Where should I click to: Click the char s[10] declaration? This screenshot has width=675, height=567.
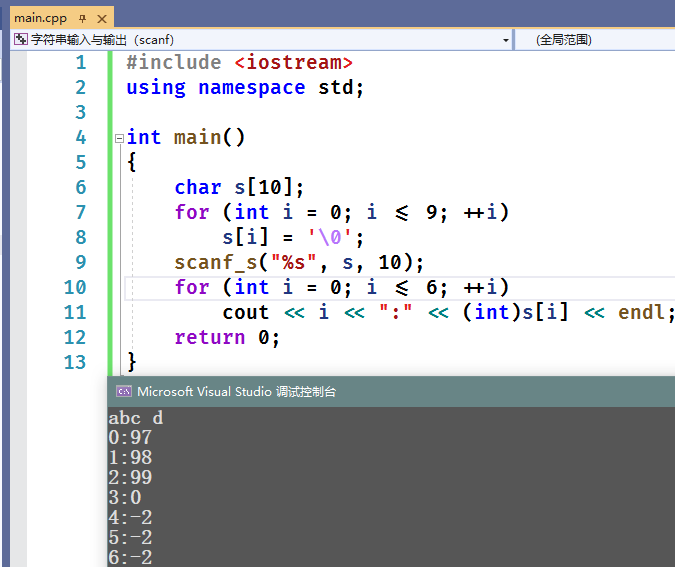[x=239, y=187]
